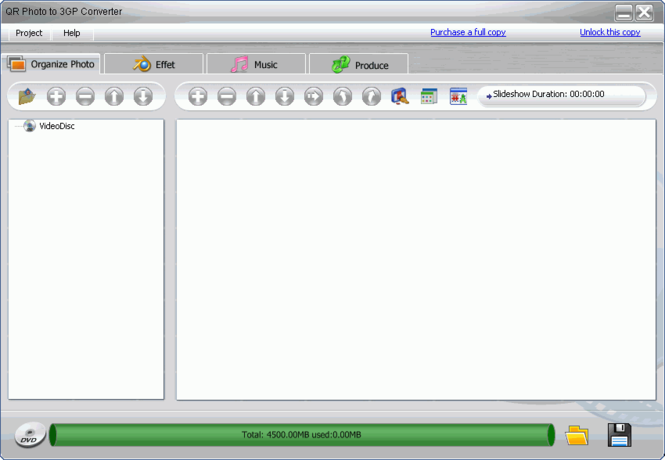Screen dimensions: 665x460
Task: Remove the album with the left minus icon
Action: click(85, 96)
